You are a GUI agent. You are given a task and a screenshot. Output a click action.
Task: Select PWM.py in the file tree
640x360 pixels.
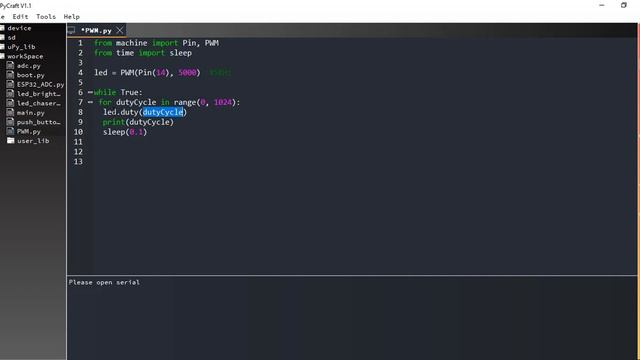[29, 131]
